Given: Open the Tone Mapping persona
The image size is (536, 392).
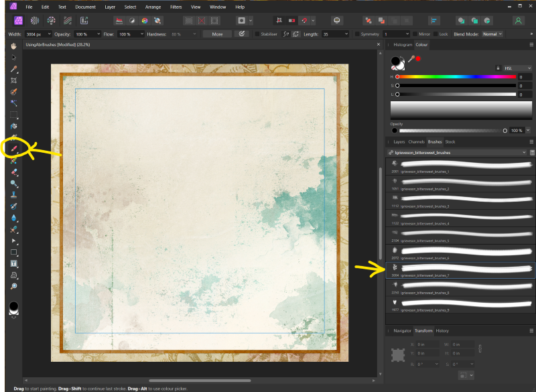Looking at the screenshot, I should tap(68, 21).
